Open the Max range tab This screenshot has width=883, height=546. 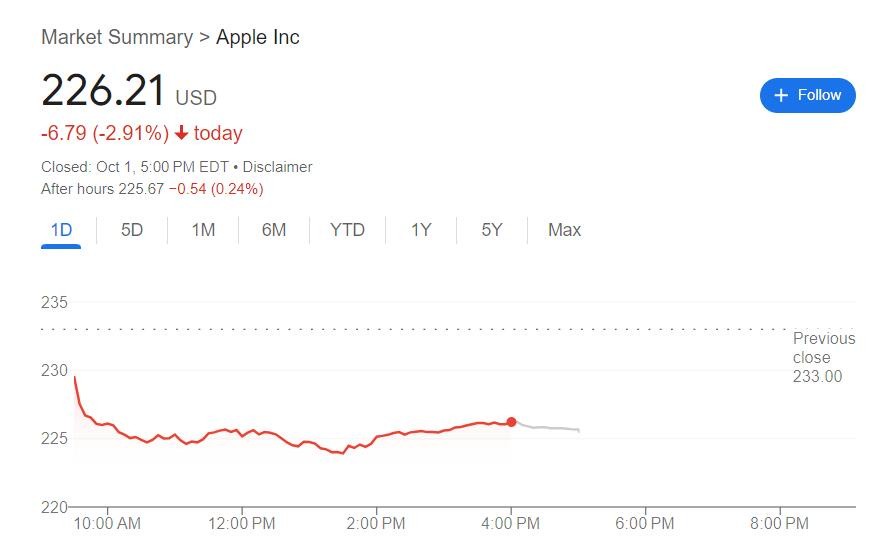pyautogui.click(x=564, y=230)
